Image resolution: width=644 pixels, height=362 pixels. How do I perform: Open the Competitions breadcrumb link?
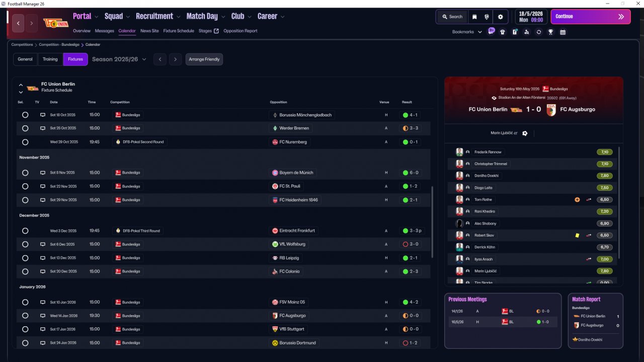pos(22,44)
